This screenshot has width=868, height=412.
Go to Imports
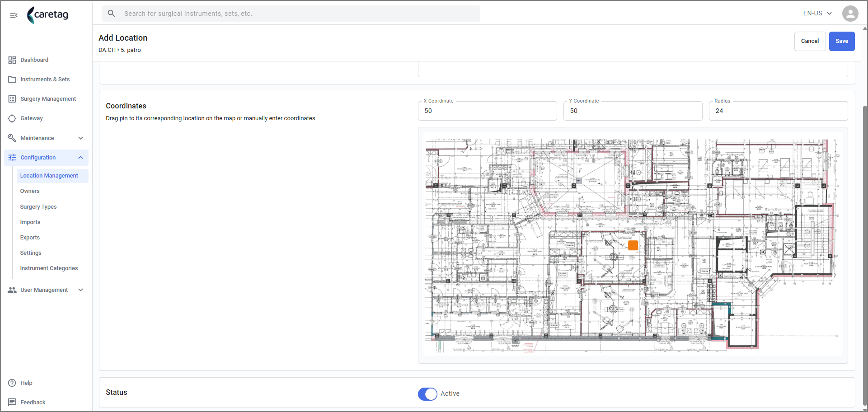click(30, 222)
